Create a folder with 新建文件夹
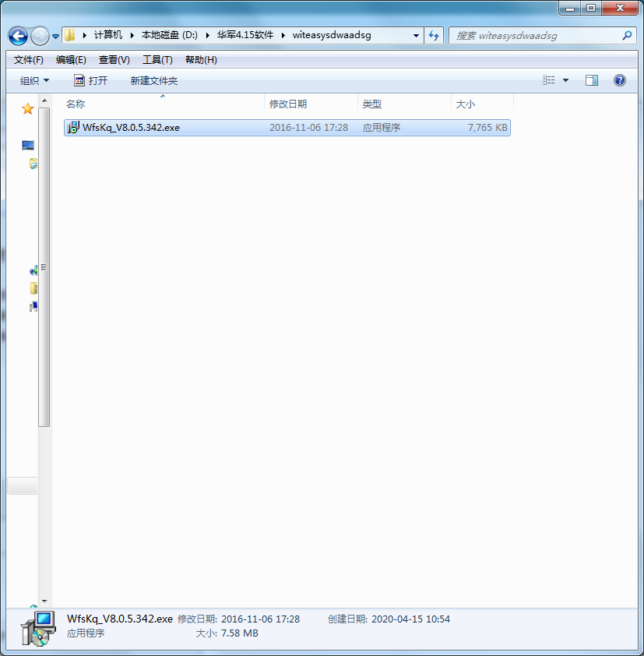The width and height of the screenshot is (644, 656). (154, 80)
